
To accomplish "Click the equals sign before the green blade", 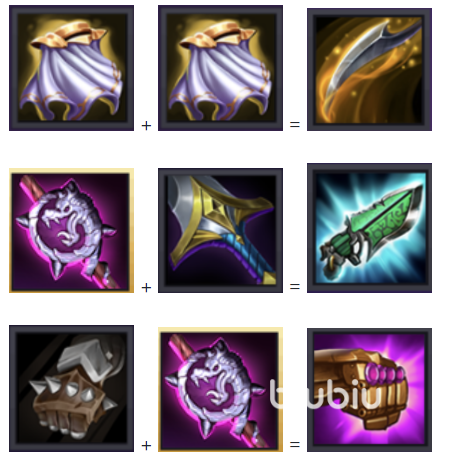I will [295, 287].
